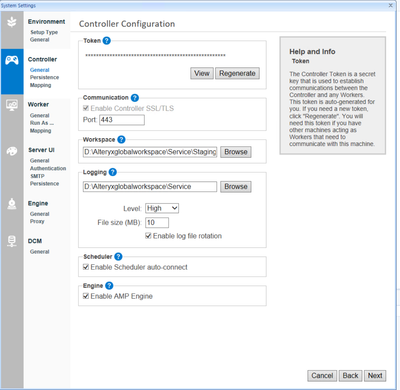This screenshot has height=390, width=400.
Task: Open the logging Level dropdown
Action: tap(162, 208)
